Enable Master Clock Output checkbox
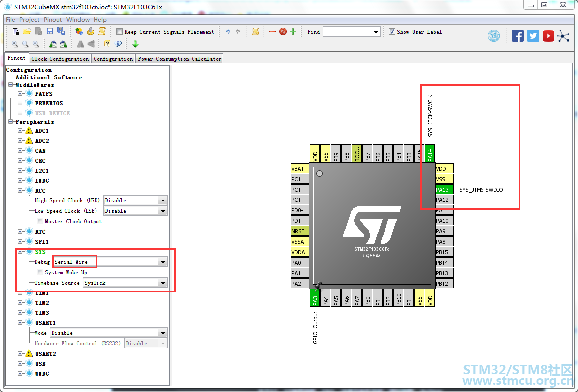This screenshot has width=578, height=392. pos(40,221)
